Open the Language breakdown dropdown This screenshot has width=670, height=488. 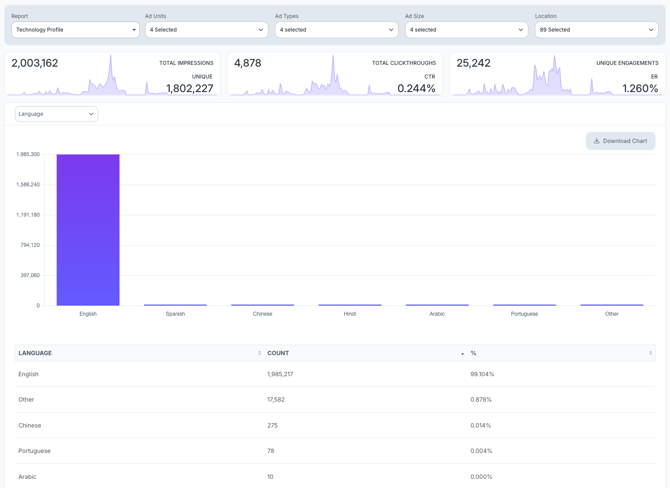point(56,114)
